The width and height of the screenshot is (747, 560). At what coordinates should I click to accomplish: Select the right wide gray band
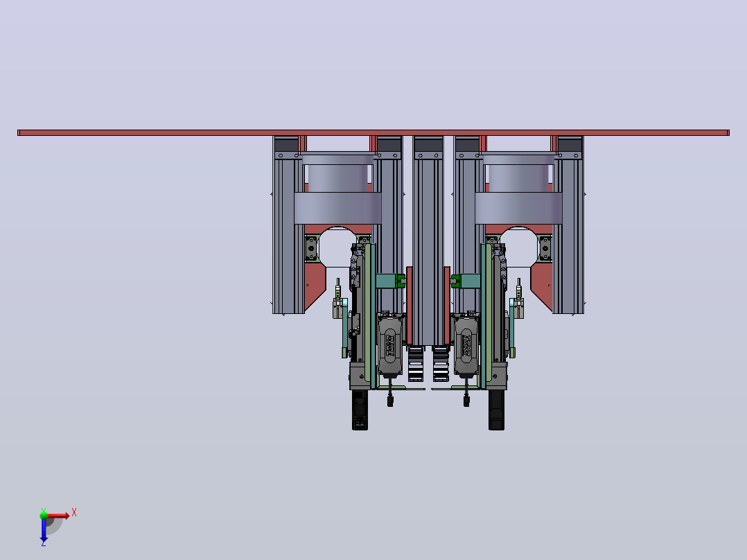(x=518, y=209)
